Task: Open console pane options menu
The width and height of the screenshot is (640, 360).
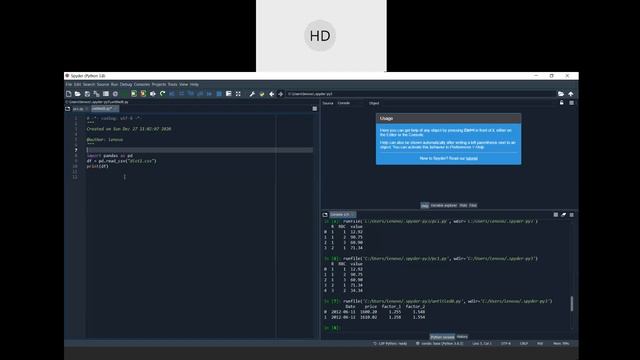Action: tap(571, 215)
